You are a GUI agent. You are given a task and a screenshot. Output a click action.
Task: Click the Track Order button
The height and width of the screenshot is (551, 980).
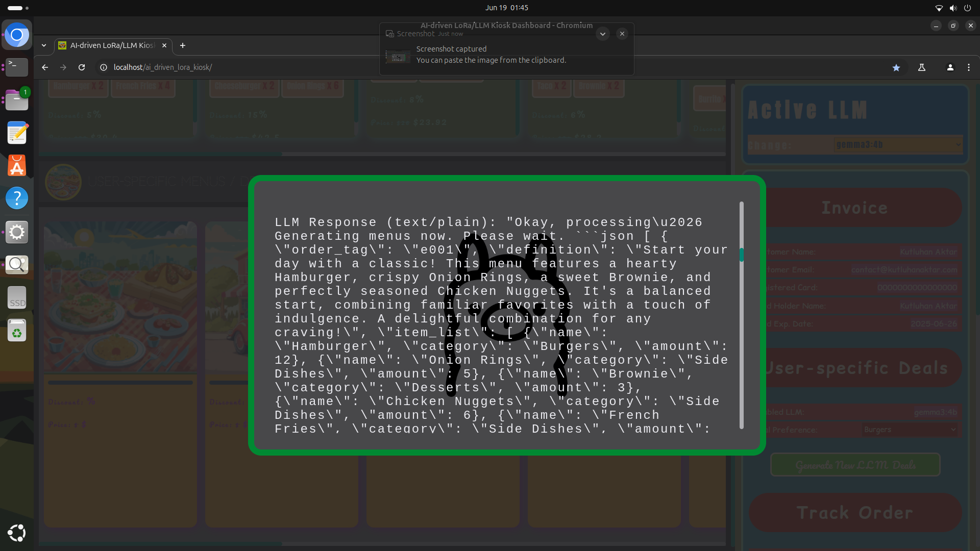pos(855,512)
